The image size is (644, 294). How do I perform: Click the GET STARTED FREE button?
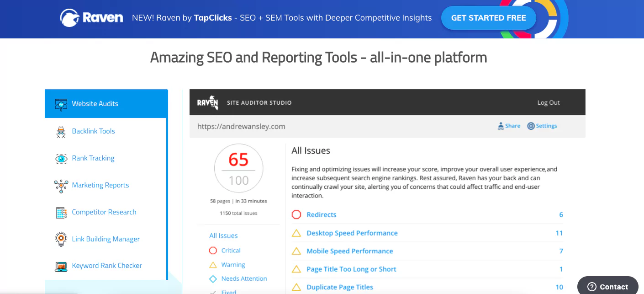(489, 18)
